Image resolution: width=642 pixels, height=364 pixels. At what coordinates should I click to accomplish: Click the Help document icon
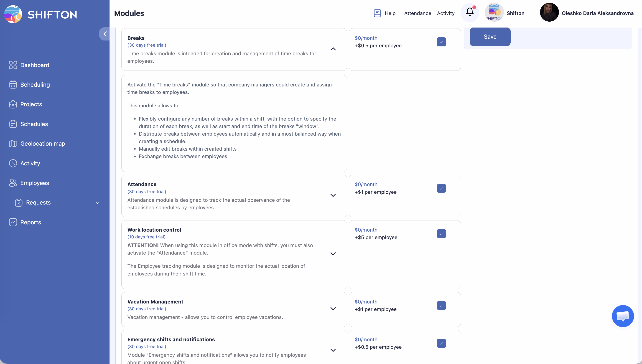(x=377, y=13)
